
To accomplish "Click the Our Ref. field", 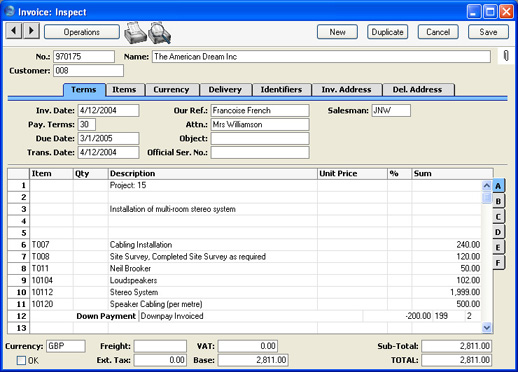I will point(260,110).
